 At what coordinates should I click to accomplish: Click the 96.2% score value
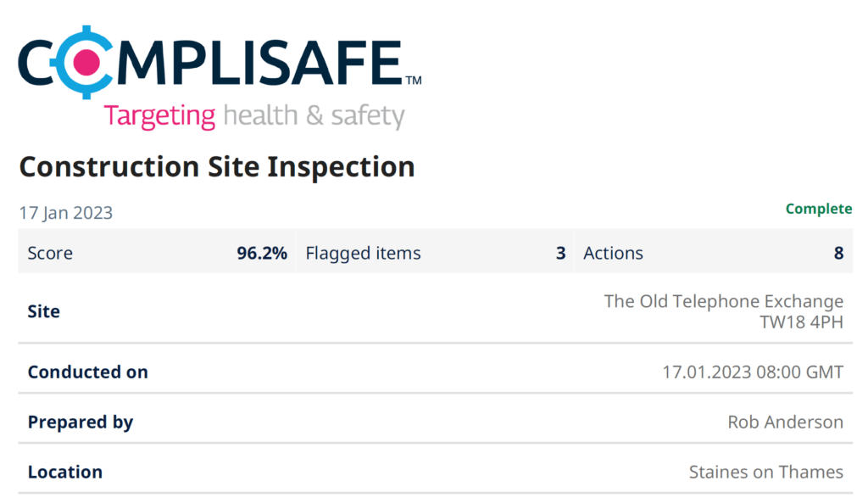point(262,253)
